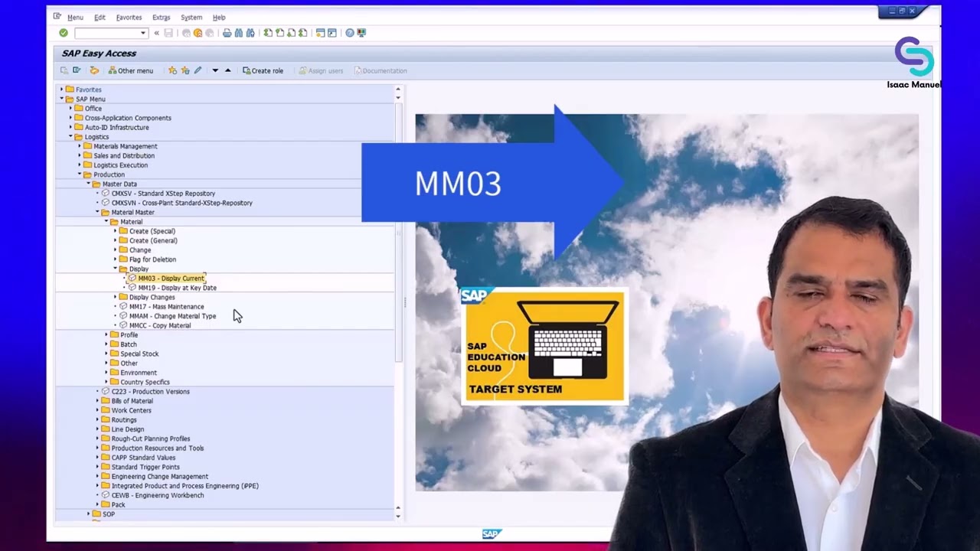This screenshot has width=980, height=551.
Task: Click the Logistics Execution folder
Action: click(x=120, y=165)
